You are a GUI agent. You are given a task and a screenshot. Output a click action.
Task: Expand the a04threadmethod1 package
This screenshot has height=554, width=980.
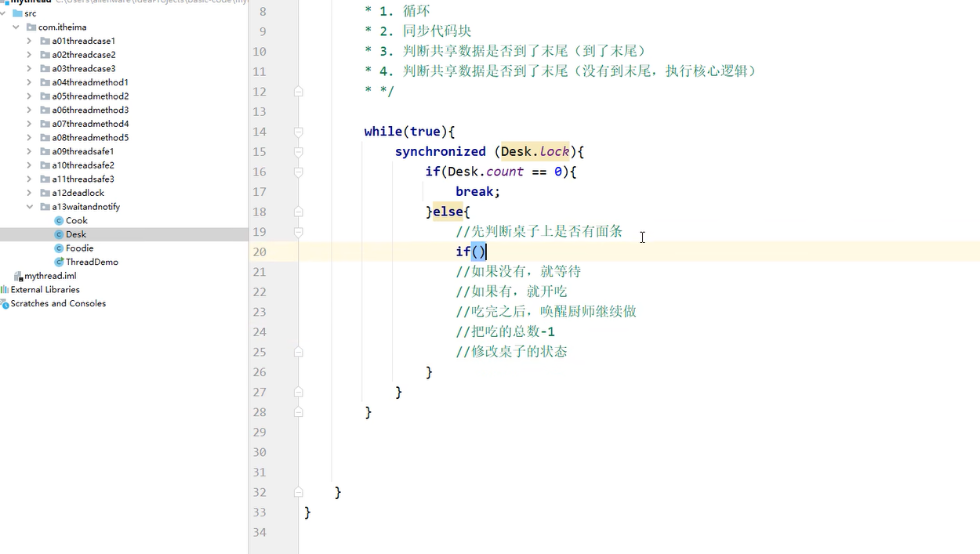click(x=29, y=82)
